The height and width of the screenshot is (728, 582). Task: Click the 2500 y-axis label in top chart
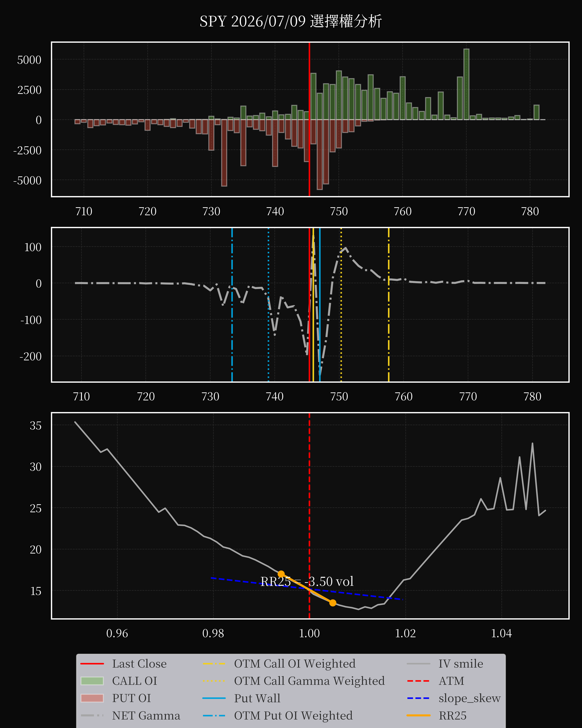pos(29,90)
